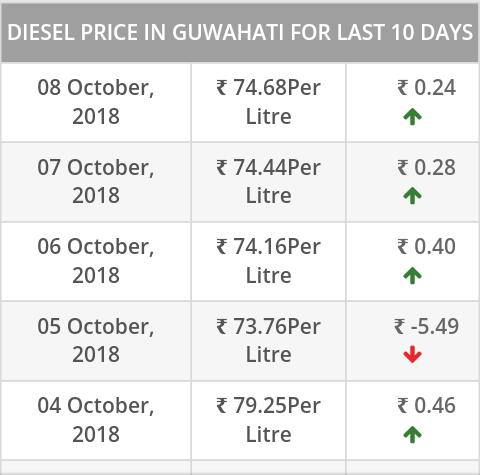Viewport: 480px width, 475px height.
Task: Select the 04 October, 2018 date cell
Action: pos(96,420)
